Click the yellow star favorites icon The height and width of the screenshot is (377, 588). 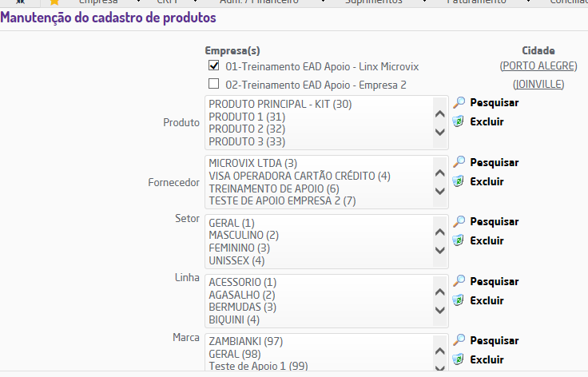click(x=54, y=2)
